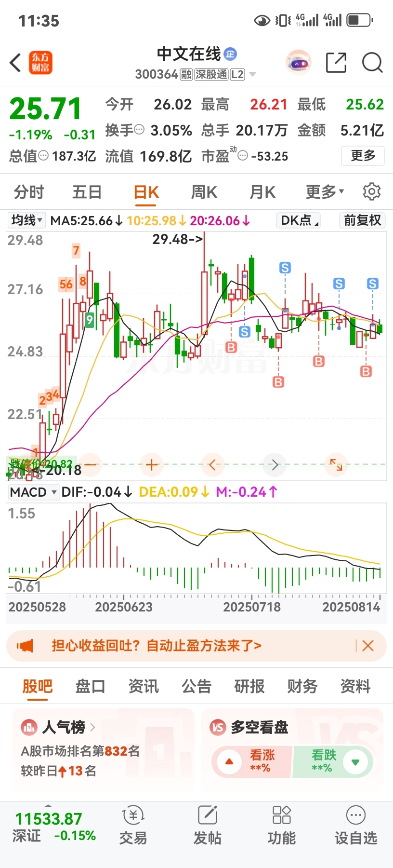The image size is (393, 868).
Task: Tap the 深股通 tag
Action: coord(211,74)
